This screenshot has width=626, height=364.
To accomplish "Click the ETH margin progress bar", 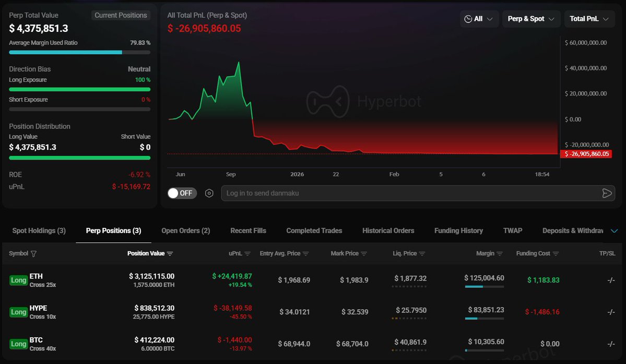I will [484, 286].
